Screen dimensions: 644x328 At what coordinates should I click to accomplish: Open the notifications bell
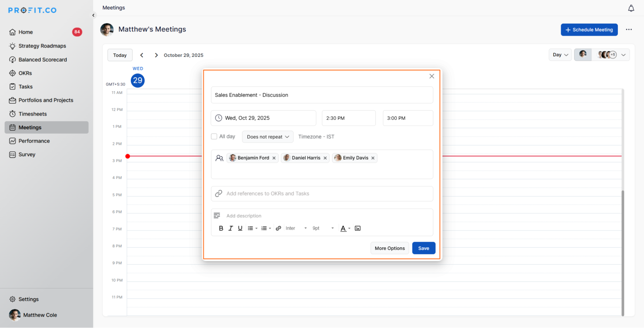pos(631,8)
